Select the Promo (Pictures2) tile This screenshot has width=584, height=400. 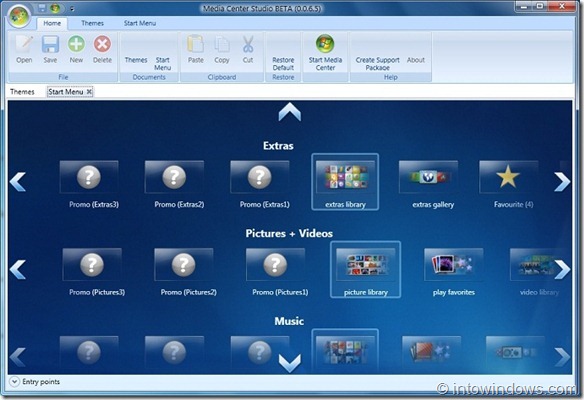click(x=184, y=272)
